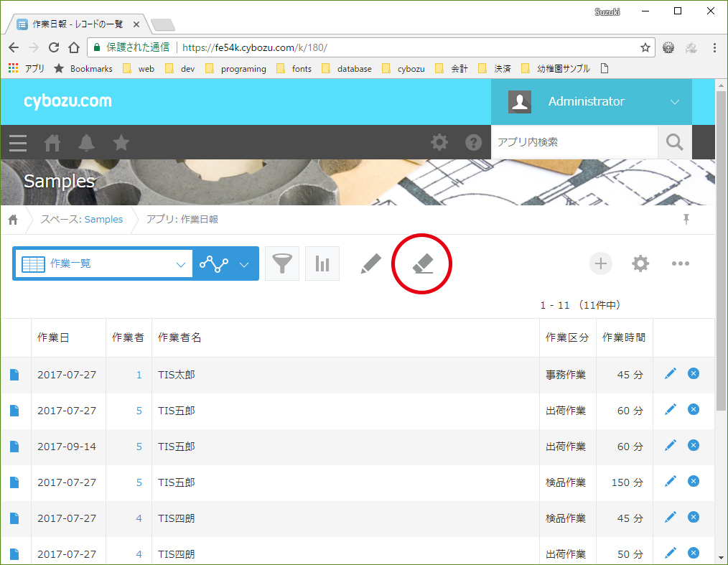Click the アプリ内検索 search field
Image resolution: width=728 pixels, height=565 pixels.
tap(574, 142)
